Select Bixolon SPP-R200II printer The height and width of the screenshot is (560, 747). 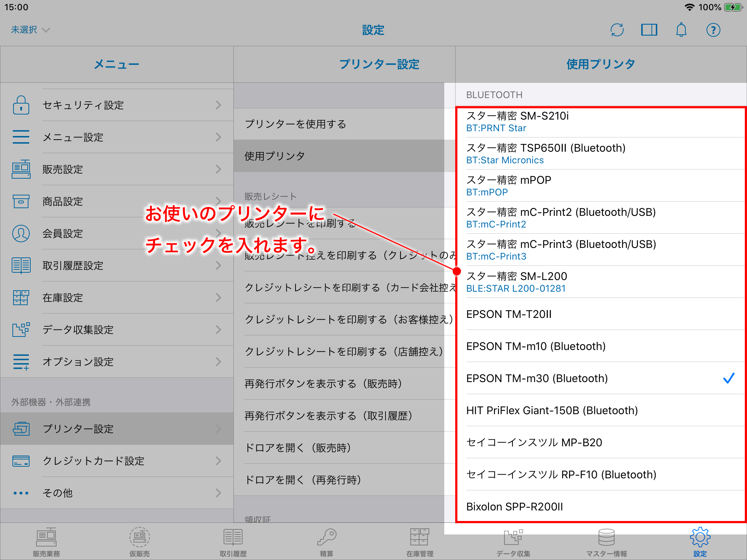pos(601,506)
